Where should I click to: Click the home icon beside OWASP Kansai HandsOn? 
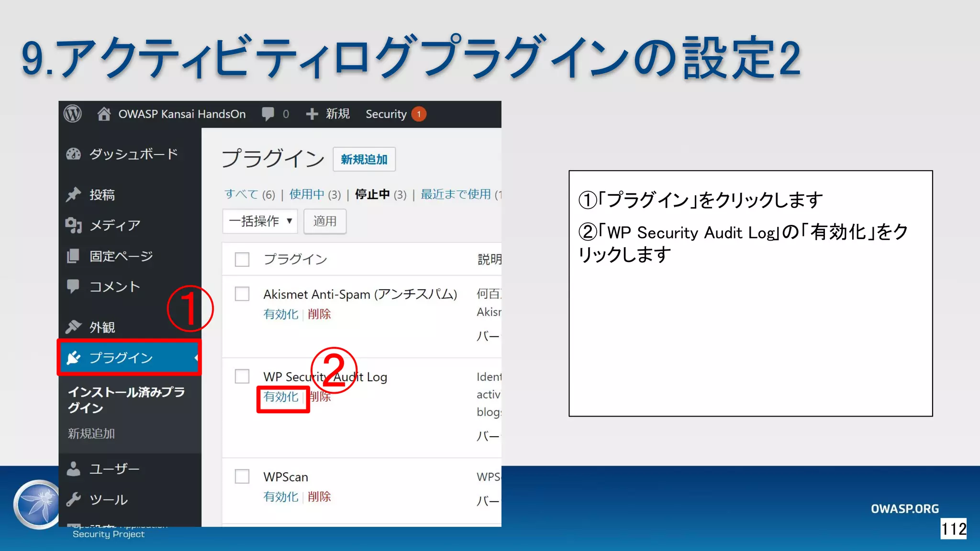pos(104,114)
